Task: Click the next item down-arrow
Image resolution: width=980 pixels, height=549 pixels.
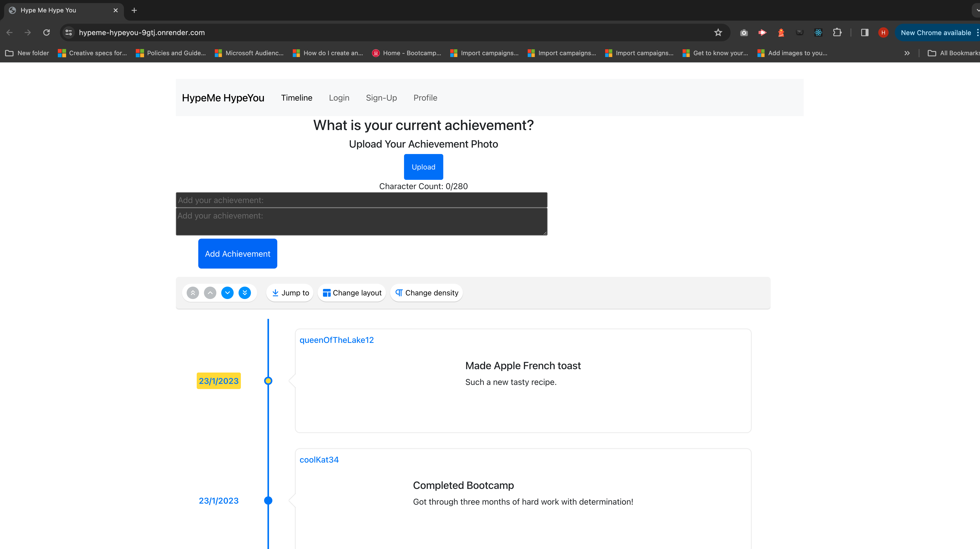Action: (x=227, y=293)
